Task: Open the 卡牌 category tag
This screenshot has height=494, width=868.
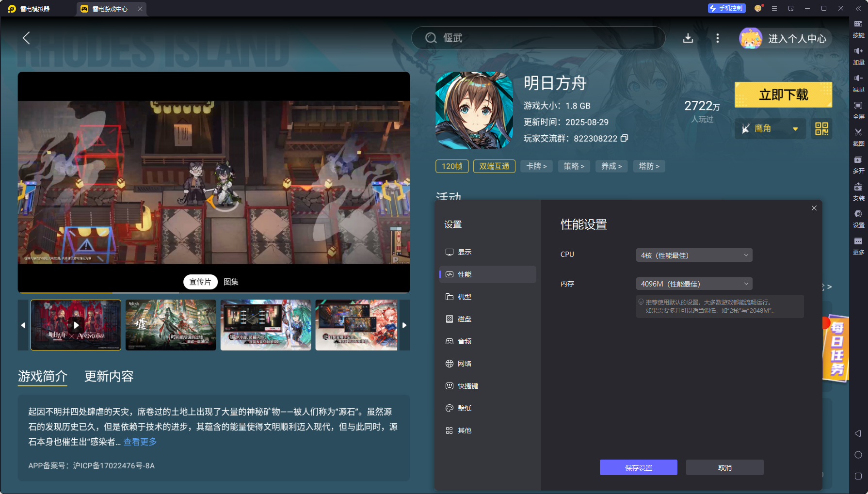Action: pyautogui.click(x=536, y=166)
